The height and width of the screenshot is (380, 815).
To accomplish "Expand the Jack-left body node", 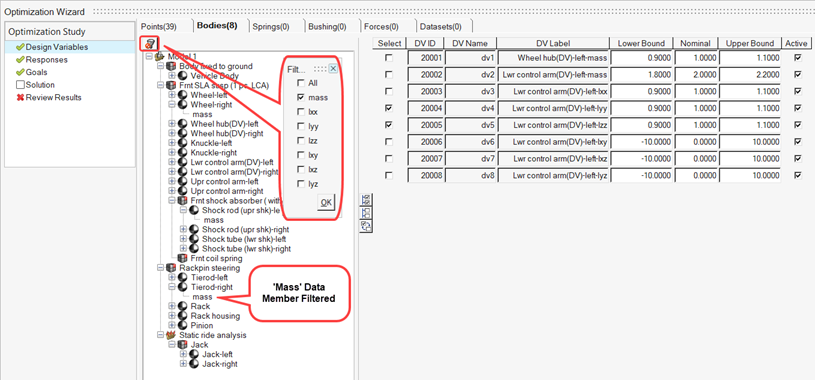I will click(x=183, y=354).
